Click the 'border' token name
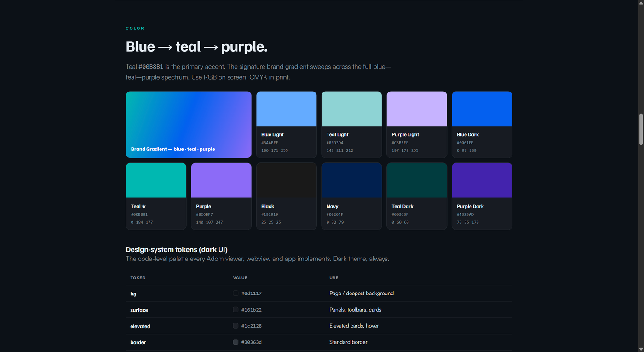 click(138, 342)
